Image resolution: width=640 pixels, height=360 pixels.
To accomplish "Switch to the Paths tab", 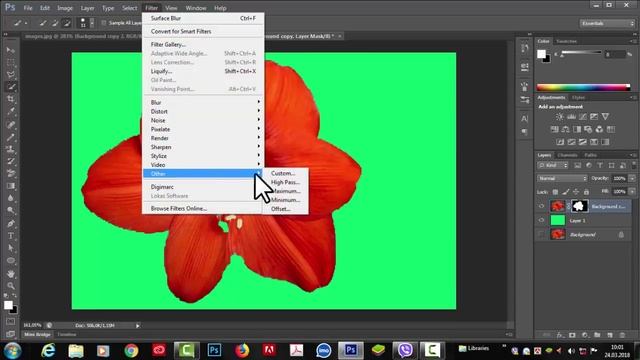I will (x=590, y=155).
